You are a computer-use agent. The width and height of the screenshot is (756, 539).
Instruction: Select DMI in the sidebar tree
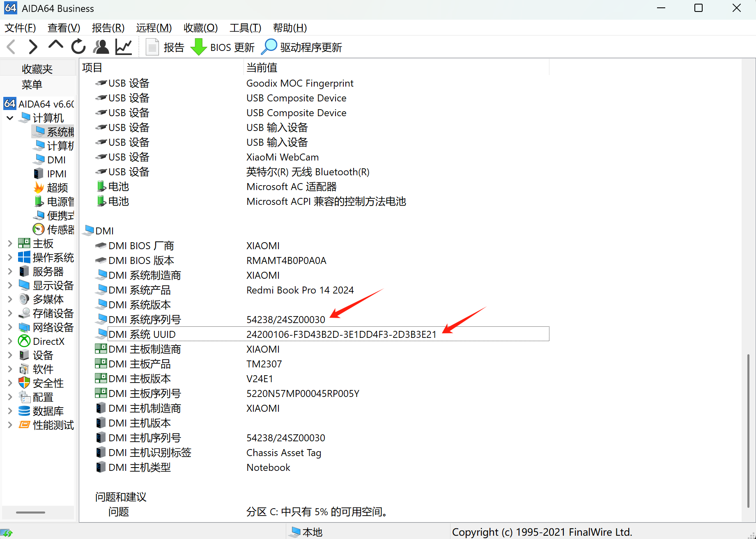click(50, 160)
